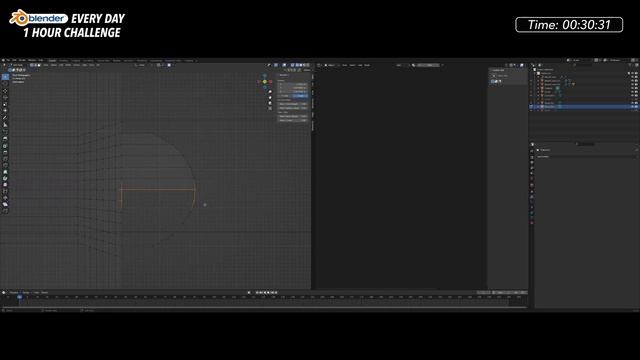
Task: Open the Render menu
Action: (22, 60)
